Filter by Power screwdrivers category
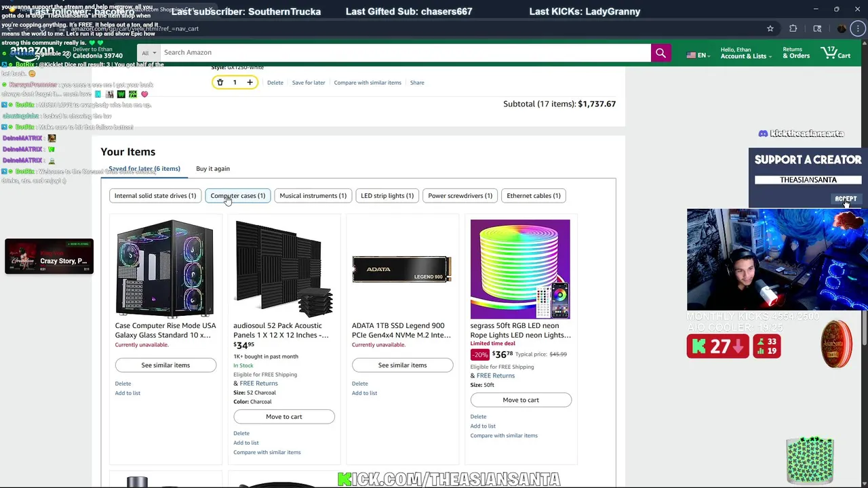This screenshot has width=868, height=488. 460,196
